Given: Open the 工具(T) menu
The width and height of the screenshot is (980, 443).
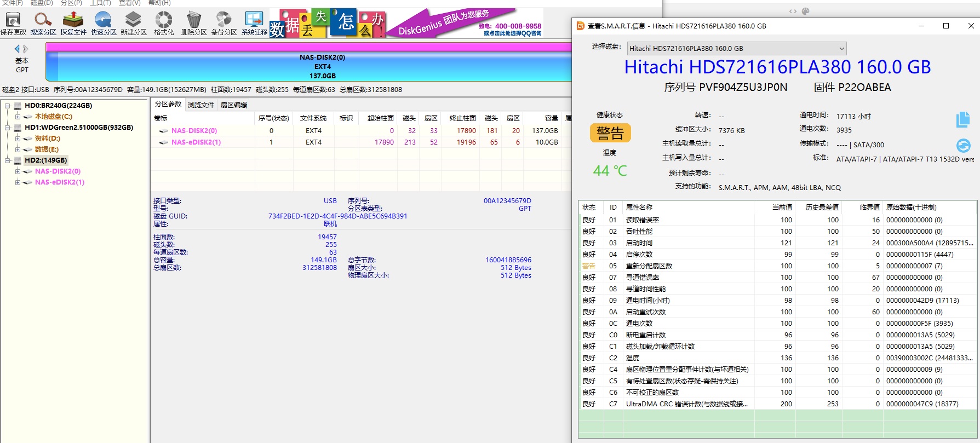Looking at the screenshot, I should pos(100,3).
